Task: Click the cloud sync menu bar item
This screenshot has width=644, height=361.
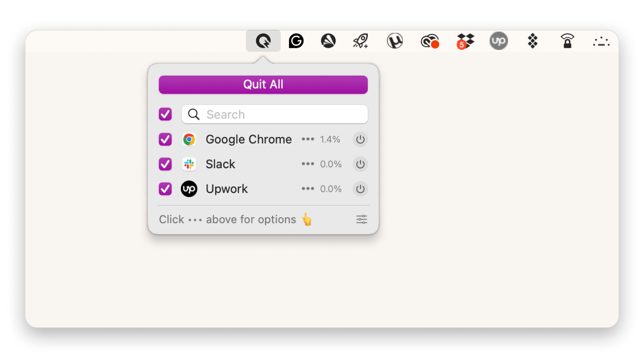Action: pyautogui.click(x=430, y=41)
